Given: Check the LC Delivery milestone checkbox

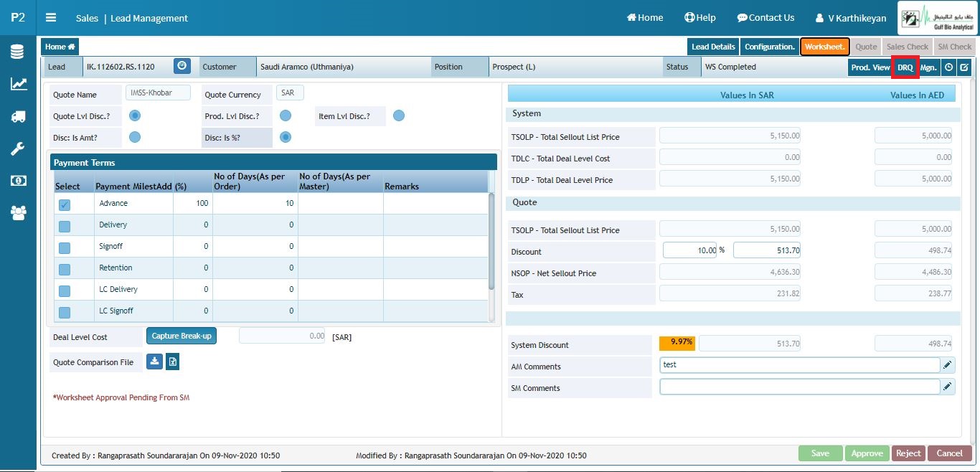Looking at the screenshot, I should [x=65, y=291].
